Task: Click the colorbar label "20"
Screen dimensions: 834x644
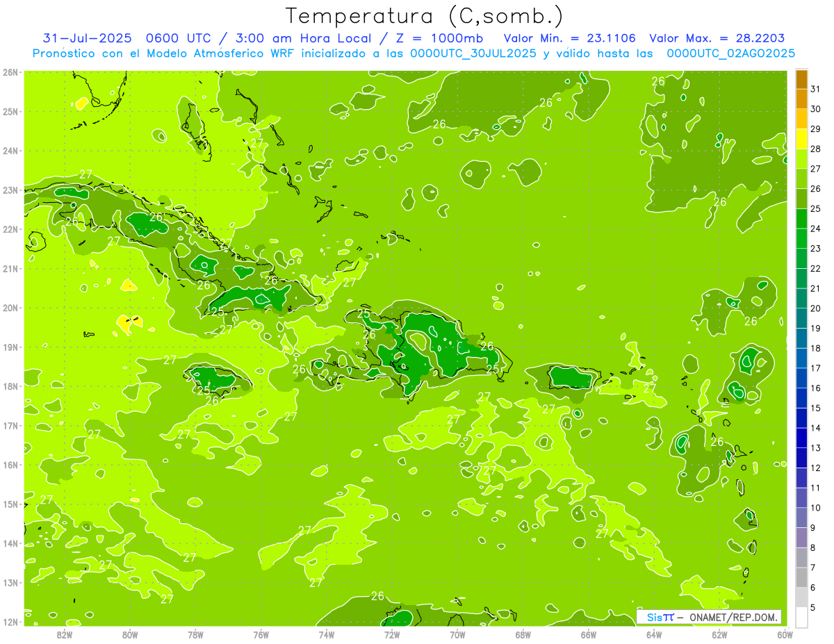Action: click(x=815, y=308)
